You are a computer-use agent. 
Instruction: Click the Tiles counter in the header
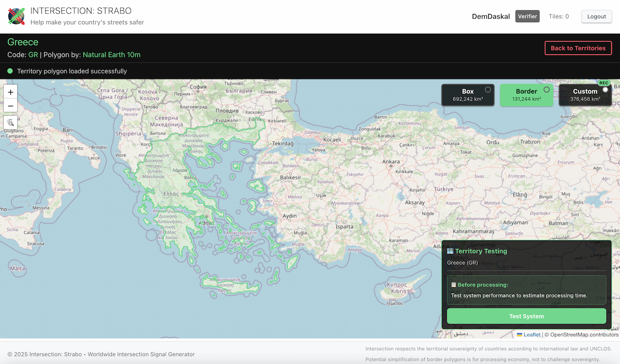pos(559,16)
